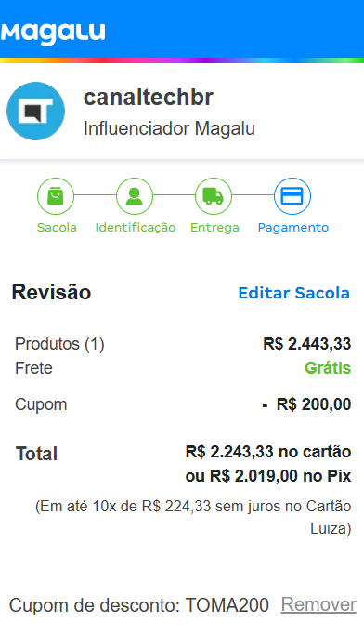The image size is (364, 635).
Task: Go to the Sacola step label
Action: pos(57,227)
